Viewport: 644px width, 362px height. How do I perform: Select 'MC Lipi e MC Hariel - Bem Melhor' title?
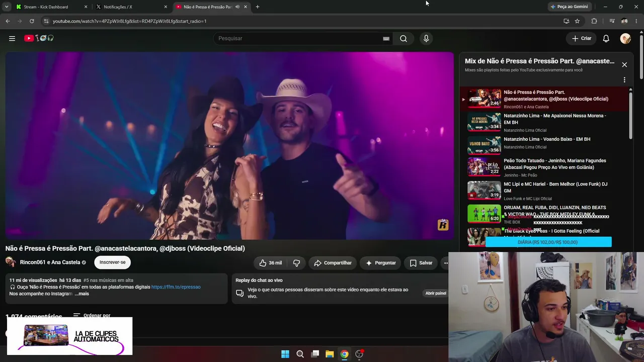(x=555, y=188)
